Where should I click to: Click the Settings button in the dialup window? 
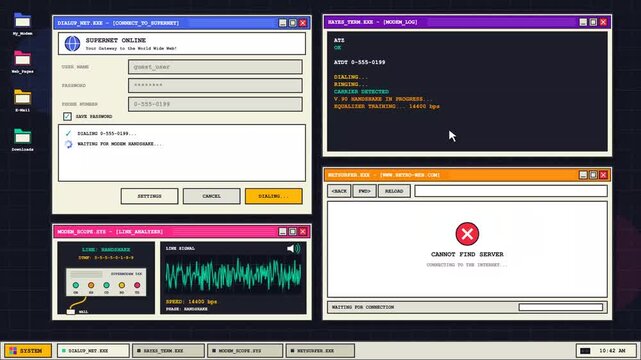click(x=150, y=196)
